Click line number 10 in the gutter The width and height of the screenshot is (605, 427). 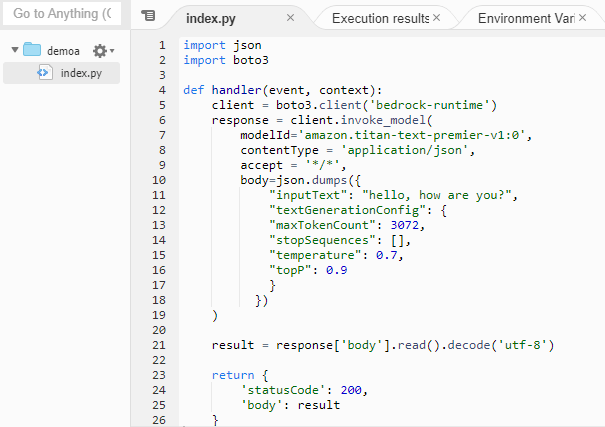point(159,180)
